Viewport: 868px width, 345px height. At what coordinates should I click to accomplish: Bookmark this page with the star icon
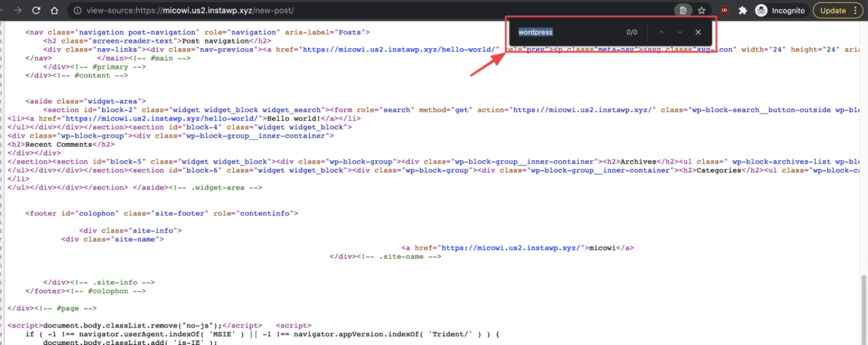(702, 11)
